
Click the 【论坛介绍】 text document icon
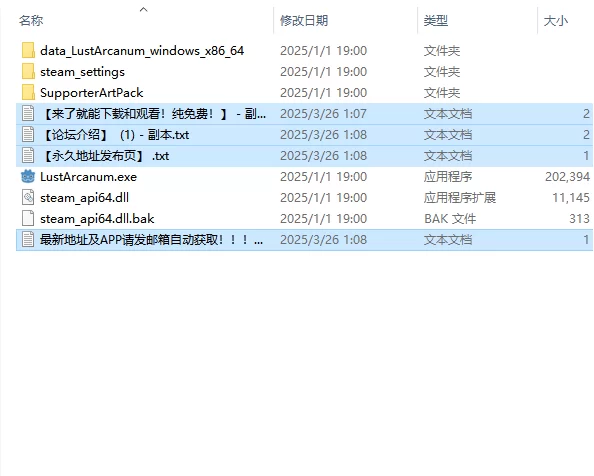pyautogui.click(x=28, y=135)
